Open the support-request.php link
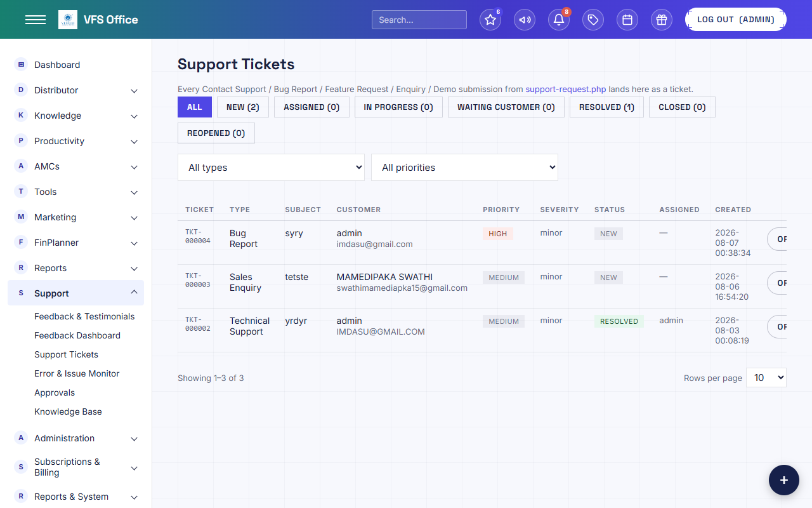812x508 pixels. 566,90
